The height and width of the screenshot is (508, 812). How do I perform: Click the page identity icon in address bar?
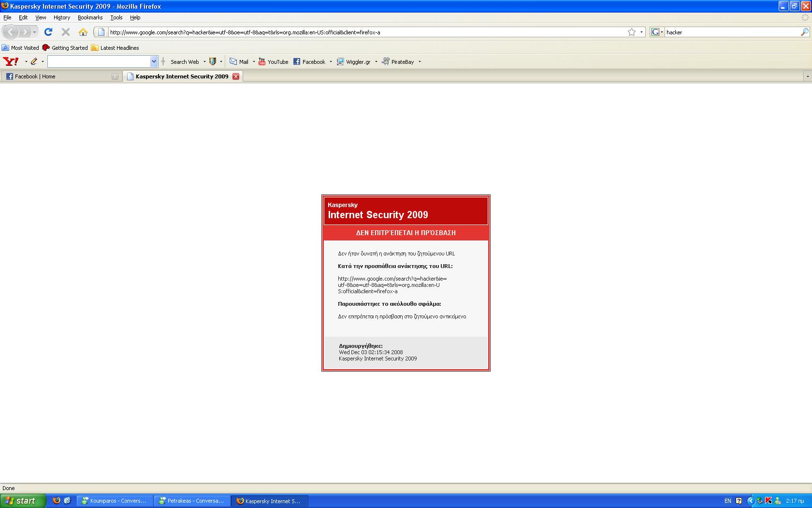[101, 32]
